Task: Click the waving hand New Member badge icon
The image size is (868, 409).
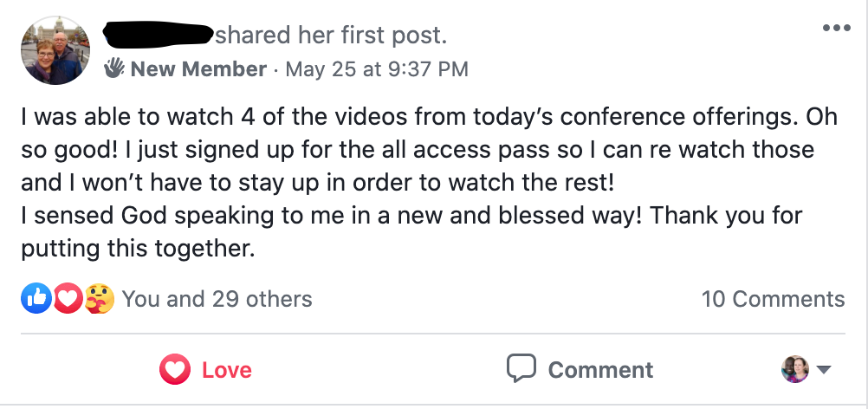Action: pyautogui.click(x=115, y=68)
